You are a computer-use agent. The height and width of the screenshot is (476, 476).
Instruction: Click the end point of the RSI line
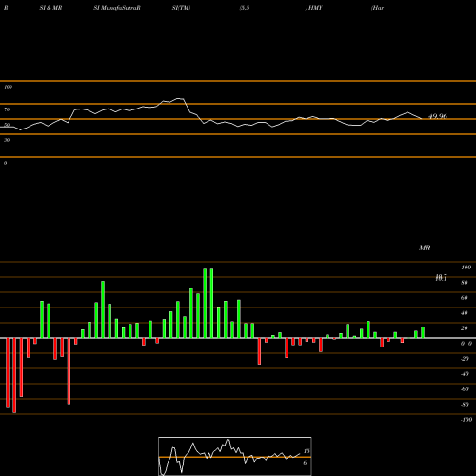pos(421,119)
